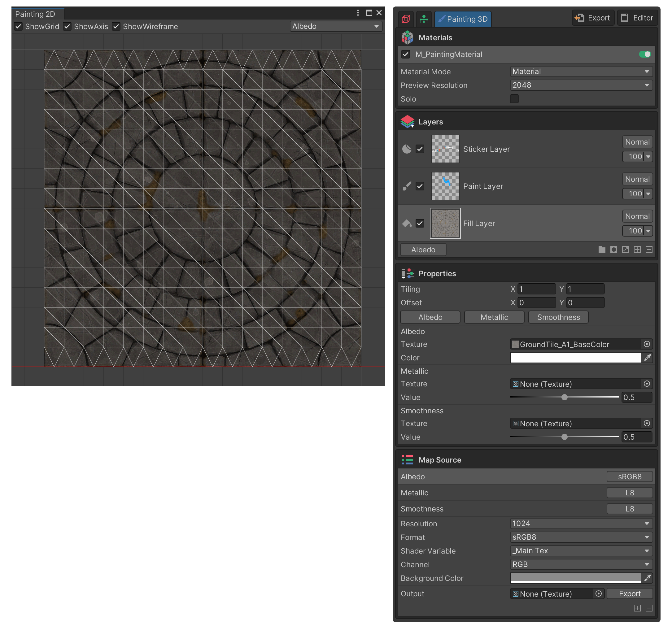The width and height of the screenshot is (672, 635).
Task: Select the Metallic tab in Properties
Action: [494, 317]
